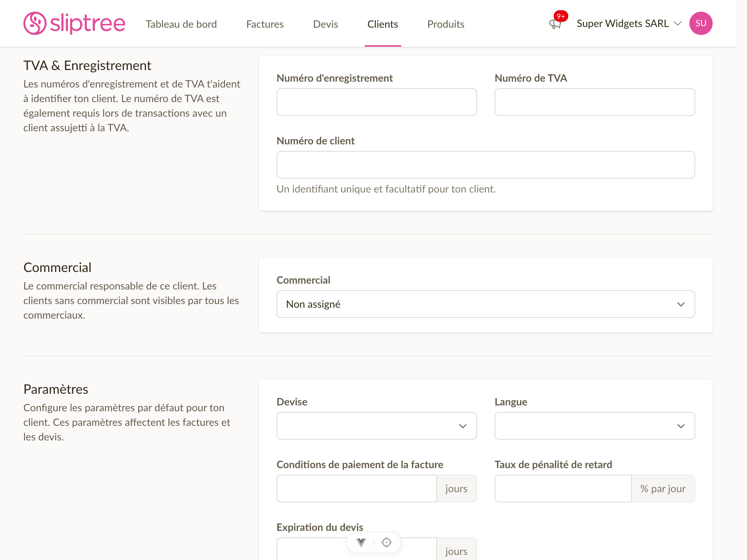Click the 9+ notification badge
This screenshot has width=747, height=560.
coord(561,16)
